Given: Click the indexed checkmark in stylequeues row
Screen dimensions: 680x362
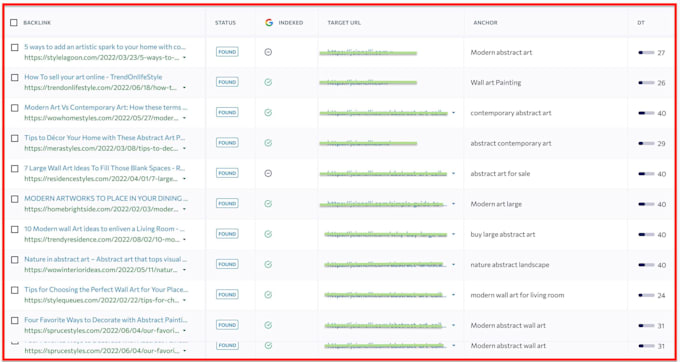Looking at the screenshot, I should 268,295.
